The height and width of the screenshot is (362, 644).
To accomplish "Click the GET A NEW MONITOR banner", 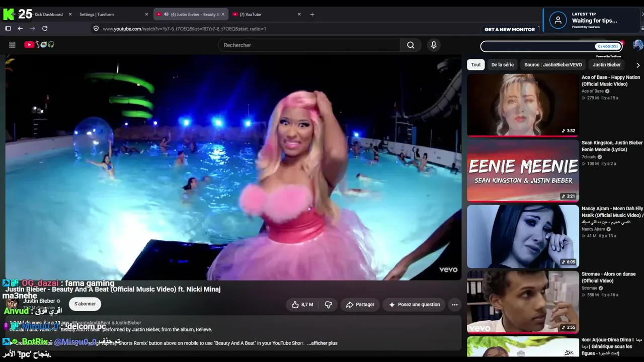I will 510,29.
